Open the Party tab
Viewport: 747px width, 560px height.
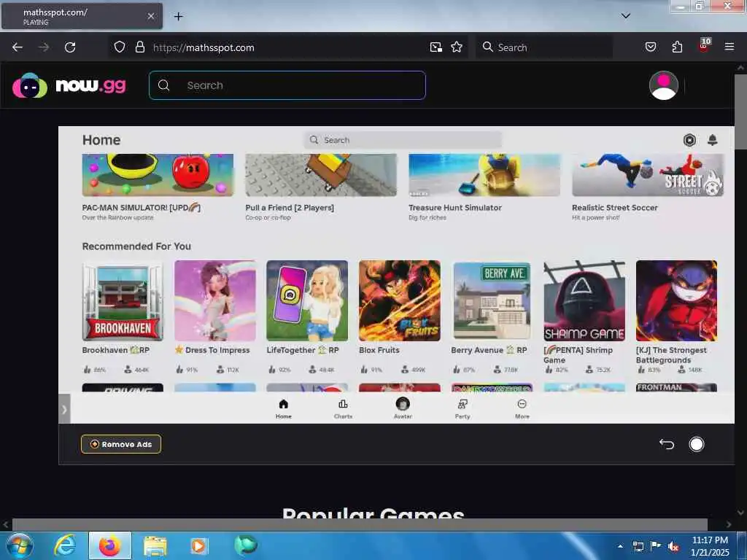(x=462, y=408)
